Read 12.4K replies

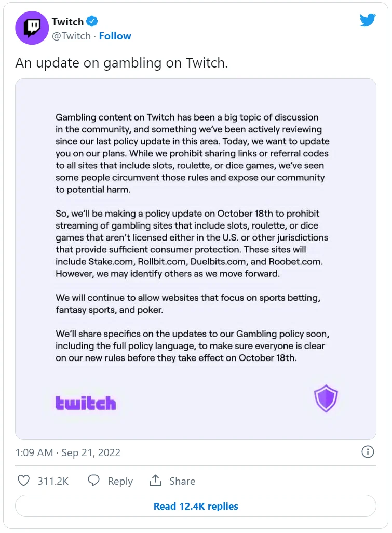point(196,506)
